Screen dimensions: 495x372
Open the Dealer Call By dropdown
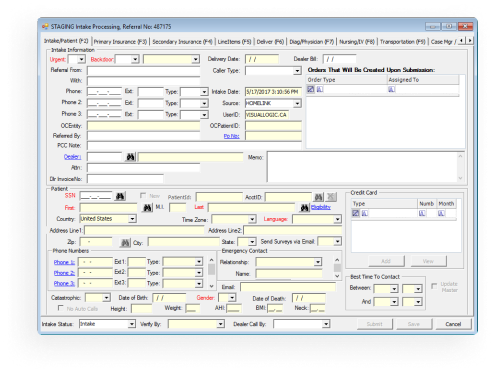pyautogui.click(x=326, y=324)
